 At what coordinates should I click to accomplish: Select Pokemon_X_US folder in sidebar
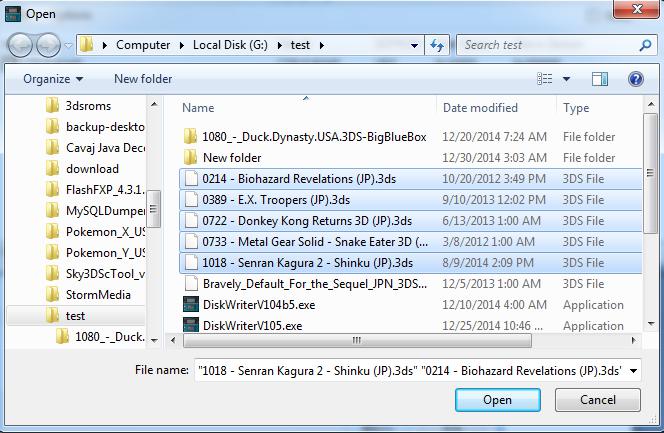pyautogui.click(x=95, y=232)
